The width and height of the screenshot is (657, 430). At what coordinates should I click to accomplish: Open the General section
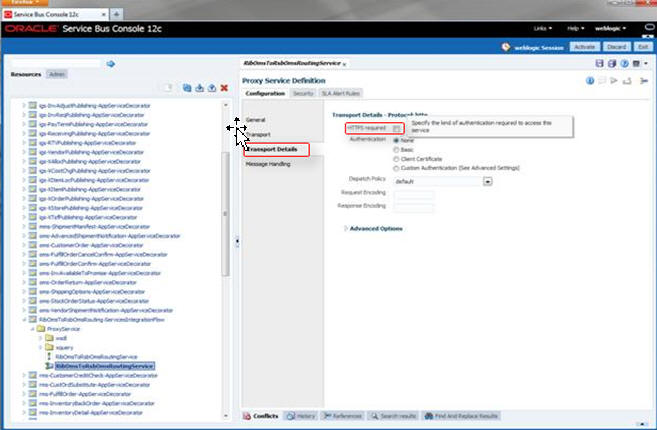pyautogui.click(x=256, y=120)
